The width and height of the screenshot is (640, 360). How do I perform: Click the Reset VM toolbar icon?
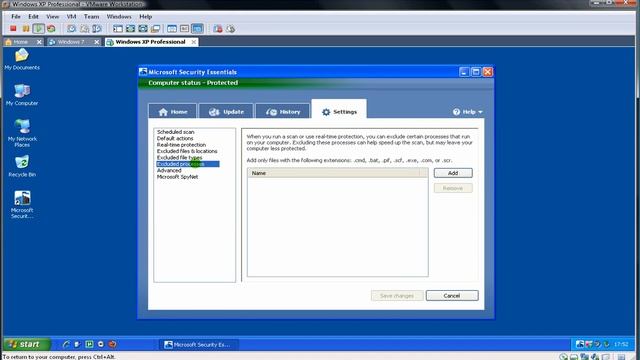[51, 29]
